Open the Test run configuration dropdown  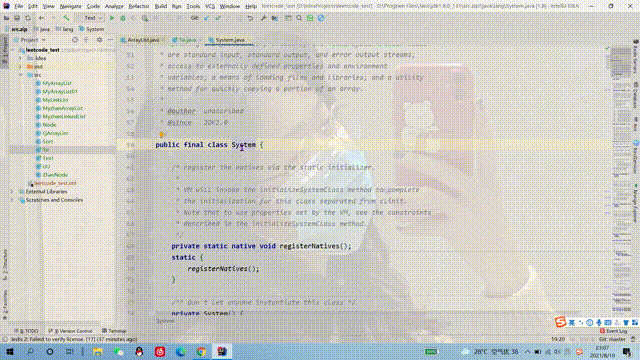pyautogui.click(x=89, y=18)
